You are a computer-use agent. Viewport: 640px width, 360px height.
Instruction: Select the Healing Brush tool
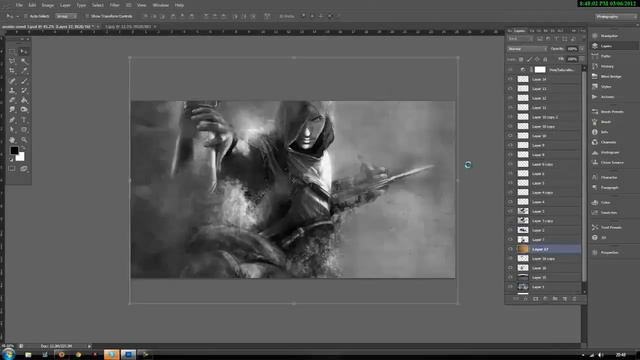click(x=12, y=81)
